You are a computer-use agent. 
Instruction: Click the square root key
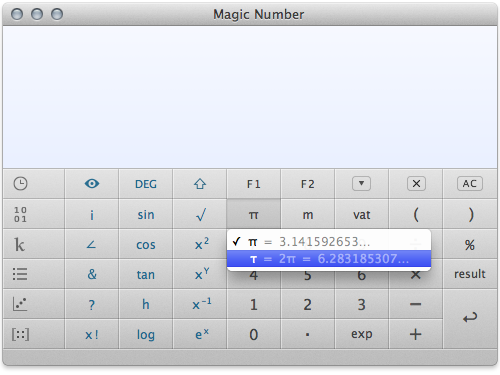click(x=200, y=214)
